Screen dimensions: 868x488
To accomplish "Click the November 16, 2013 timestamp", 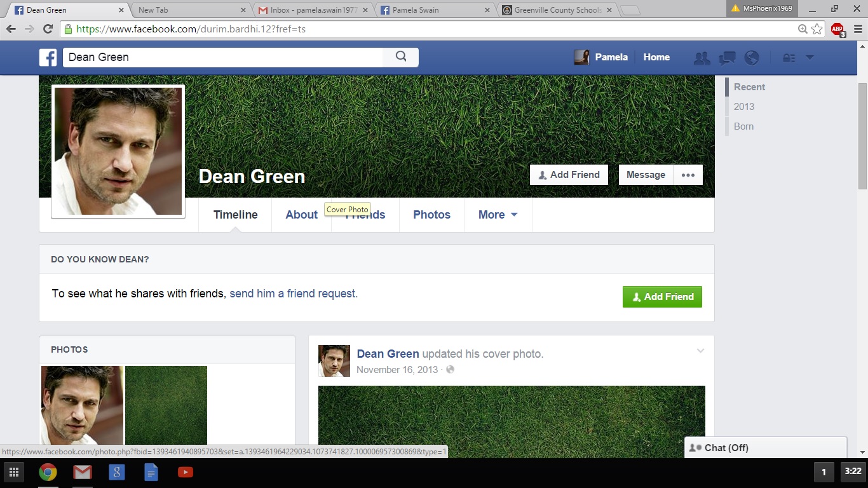I will (397, 370).
